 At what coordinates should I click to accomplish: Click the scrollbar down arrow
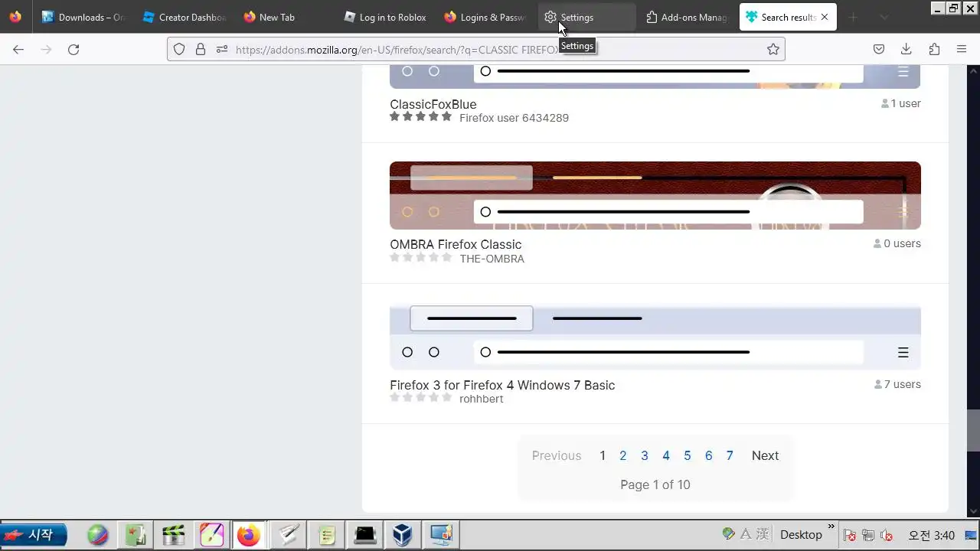[973, 511]
